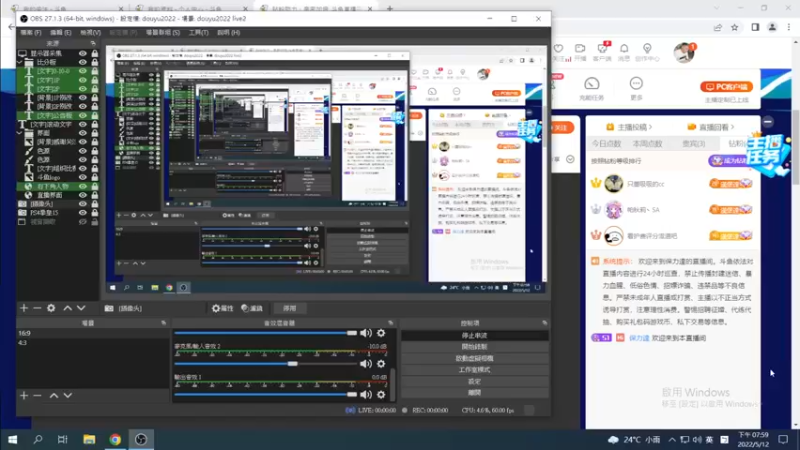Remove selected source with the minus icon

pyautogui.click(x=37, y=308)
